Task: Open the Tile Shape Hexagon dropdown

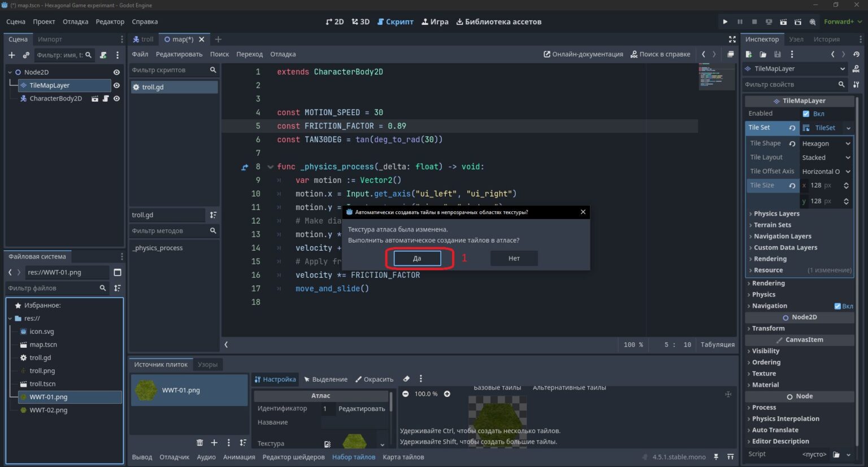Action: point(826,143)
